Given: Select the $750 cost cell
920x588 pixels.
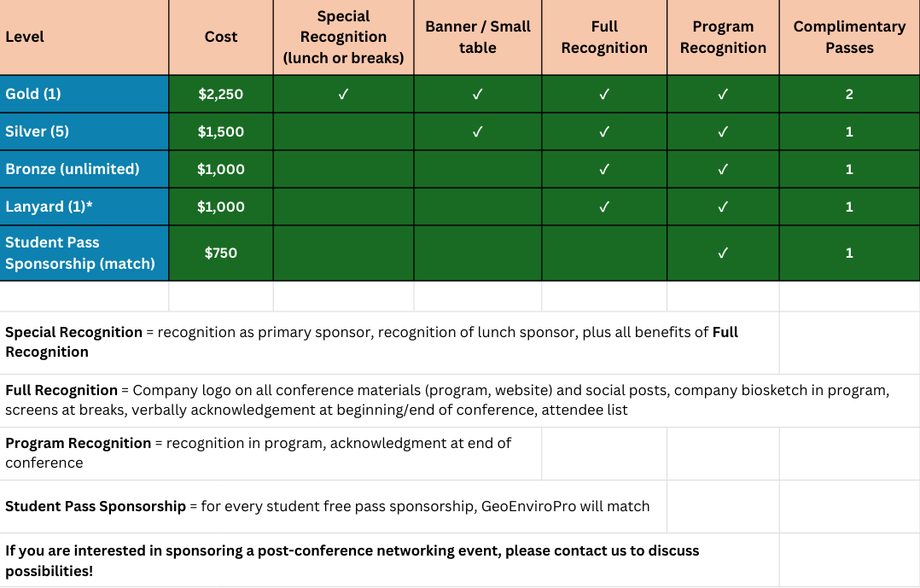Looking at the screenshot, I should click(x=221, y=253).
